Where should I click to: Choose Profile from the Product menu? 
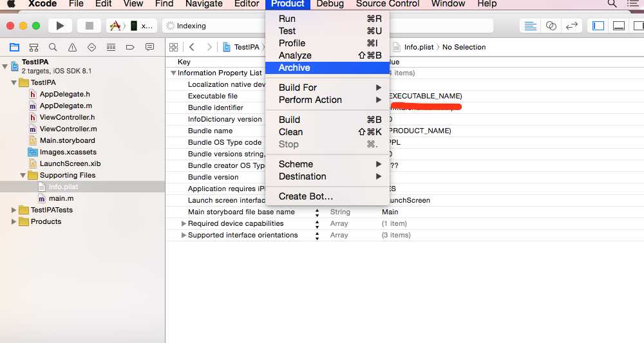(327, 44)
